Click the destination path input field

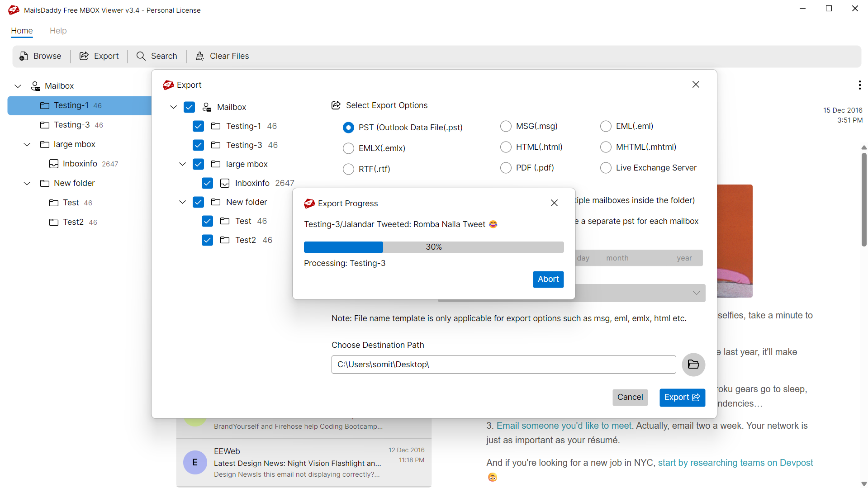coord(503,365)
